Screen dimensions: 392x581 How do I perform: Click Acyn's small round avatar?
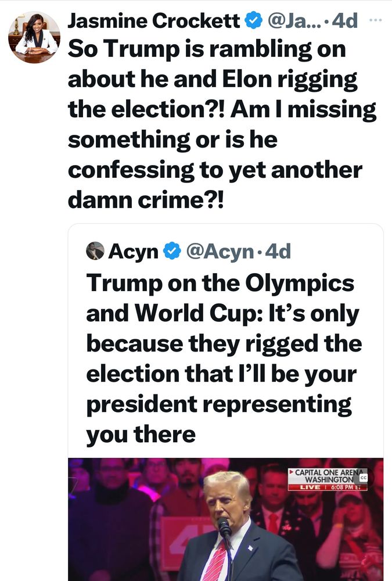coord(95,251)
